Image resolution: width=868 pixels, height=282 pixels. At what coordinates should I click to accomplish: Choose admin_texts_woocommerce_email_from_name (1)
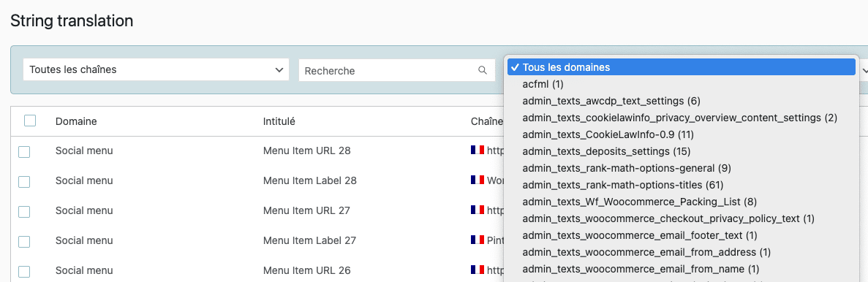pyautogui.click(x=681, y=269)
